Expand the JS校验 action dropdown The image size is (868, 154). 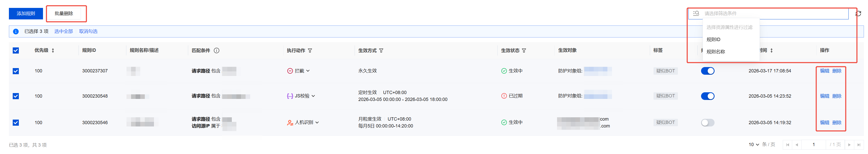(313, 96)
